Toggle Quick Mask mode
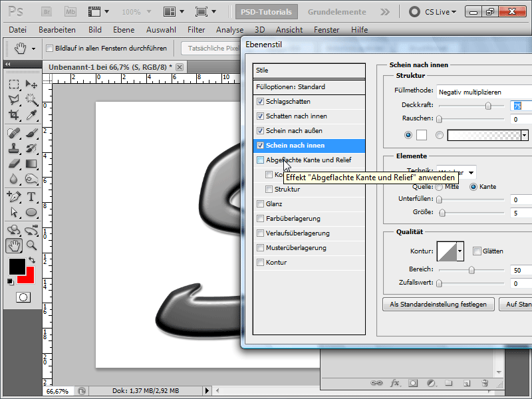Image resolution: width=532 pixels, height=399 pixels. (x=23, y=297)
